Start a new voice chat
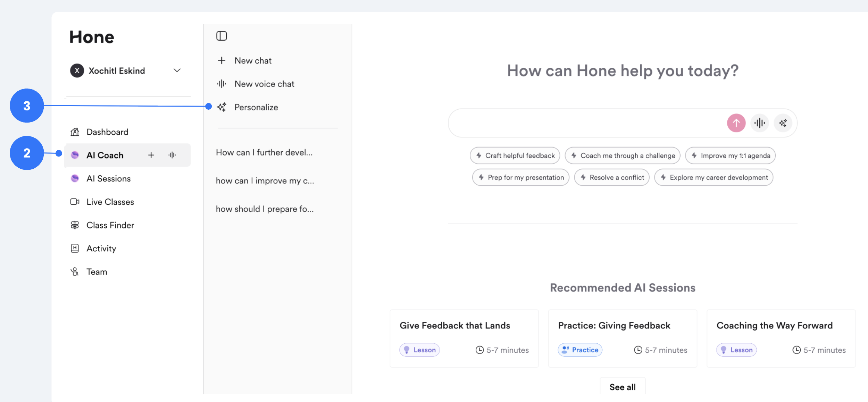868x402 pixels. pyautogui.click(x=264, y=83)
